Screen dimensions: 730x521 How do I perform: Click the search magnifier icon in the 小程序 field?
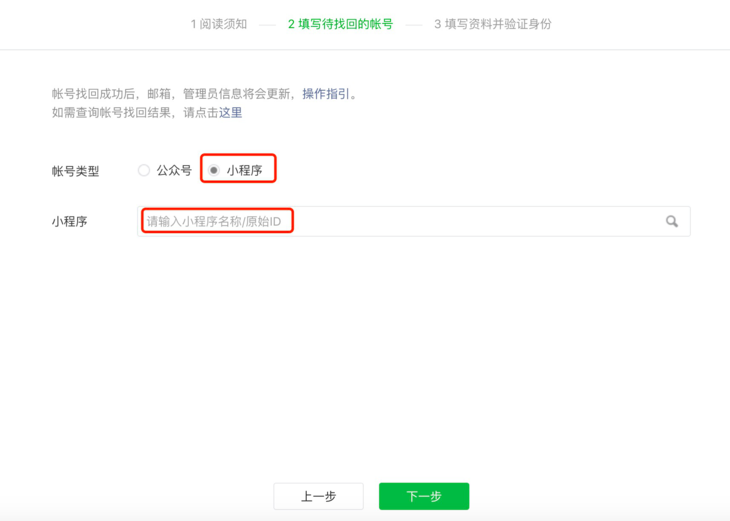tap(671, 221)
